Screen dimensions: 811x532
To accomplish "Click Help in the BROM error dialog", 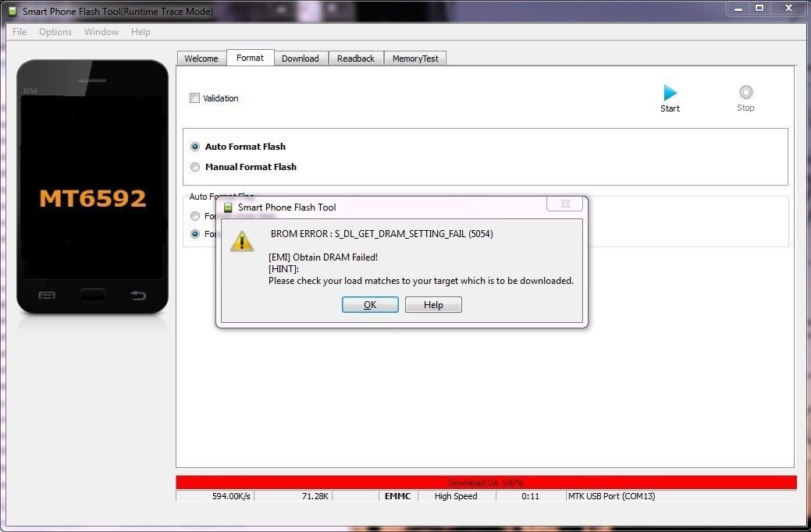I will [x=433, y=304].
